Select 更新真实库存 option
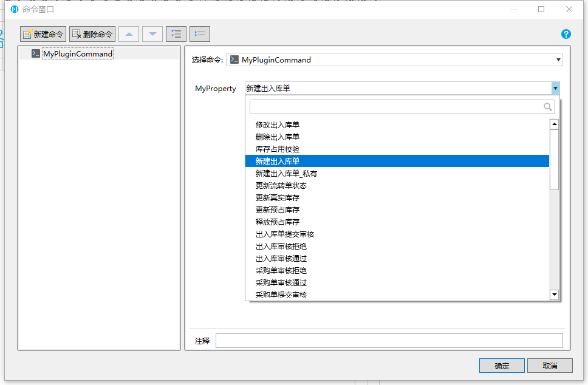Image resolution: width=588 pixels, height=385 pixels. pyautogui.click(x=397, y=197)
